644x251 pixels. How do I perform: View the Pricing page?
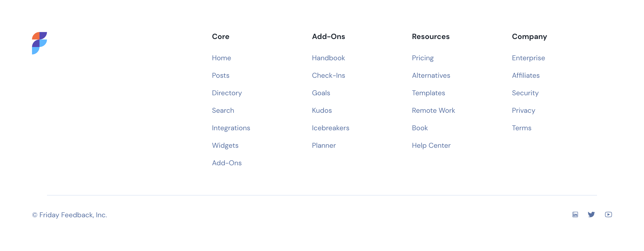click(423, 58)
